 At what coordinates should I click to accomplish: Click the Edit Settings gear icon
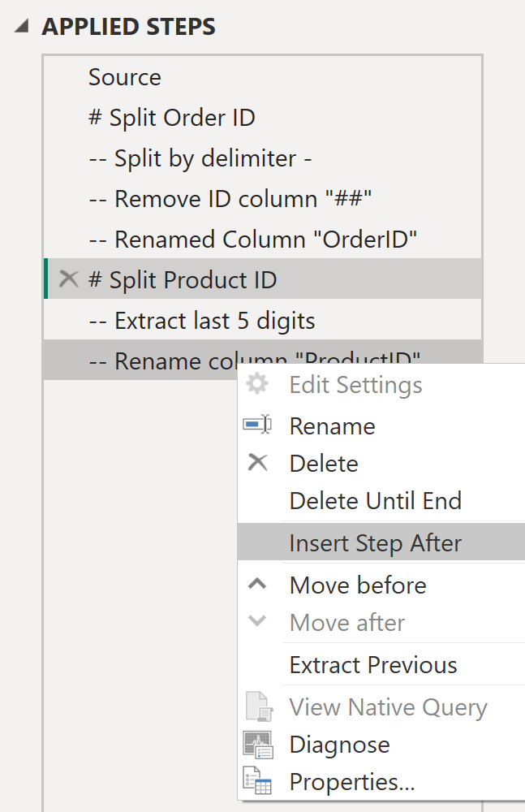(x=257, y=384)
